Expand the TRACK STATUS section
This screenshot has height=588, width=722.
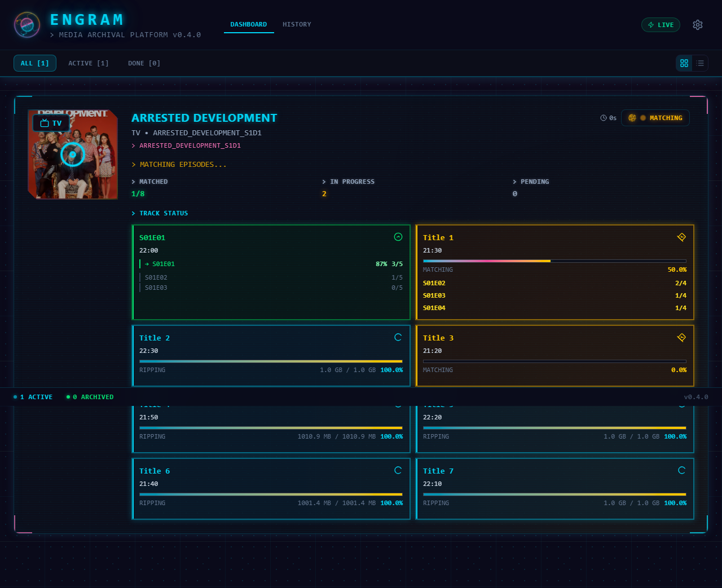160,213
